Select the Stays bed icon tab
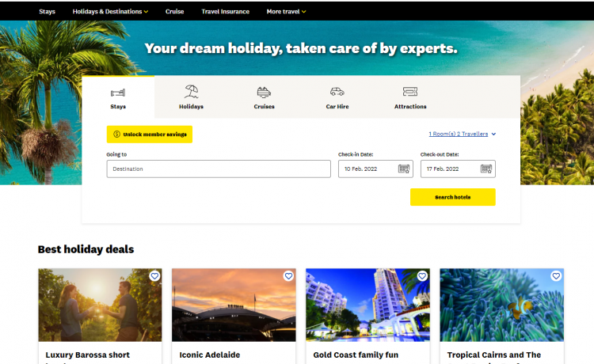Screen dimensions: 594x364 point(118,93)
